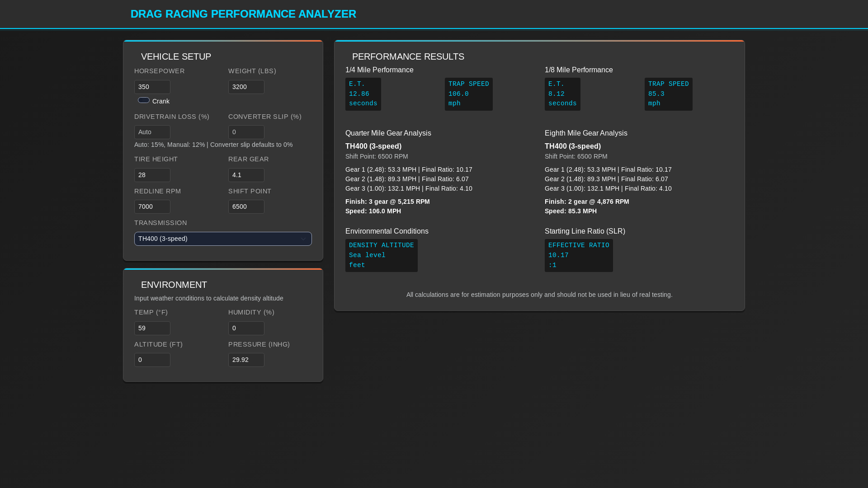Click the Performance Results heading
Viewport: 868px width, 488px height.
pyautogui.click(x=408, y=56)
